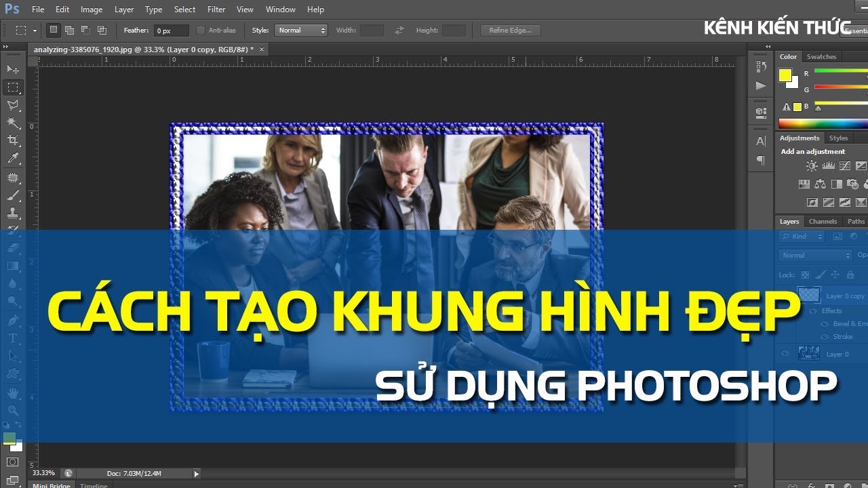The width and height of the screenshot is (868, 488).
Task: Enable the Anti-alias checkbox
Action: coord(201,30)
